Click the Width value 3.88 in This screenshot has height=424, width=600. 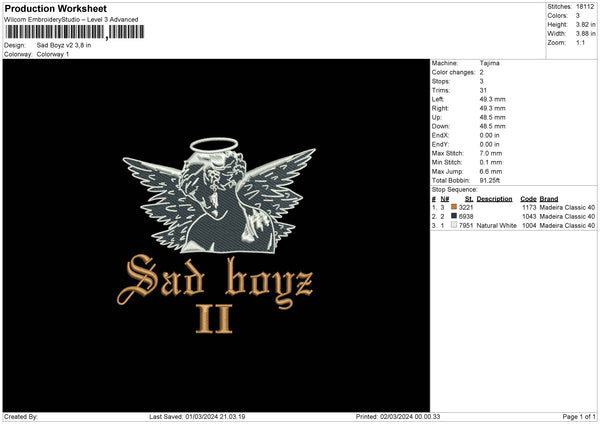(x=585, y=34)
